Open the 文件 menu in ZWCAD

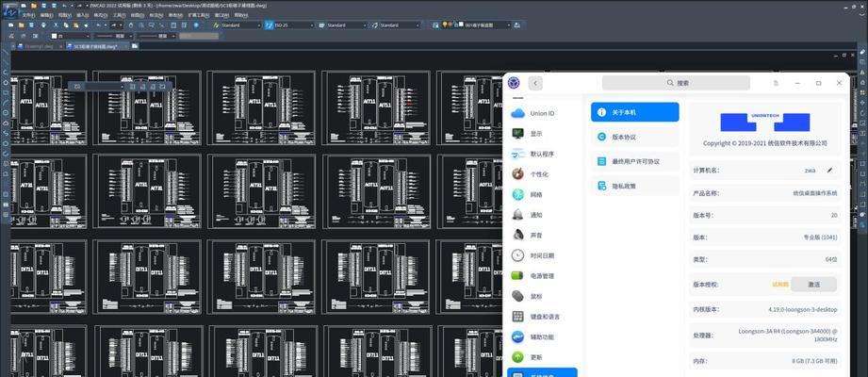[x=29, y=15]
